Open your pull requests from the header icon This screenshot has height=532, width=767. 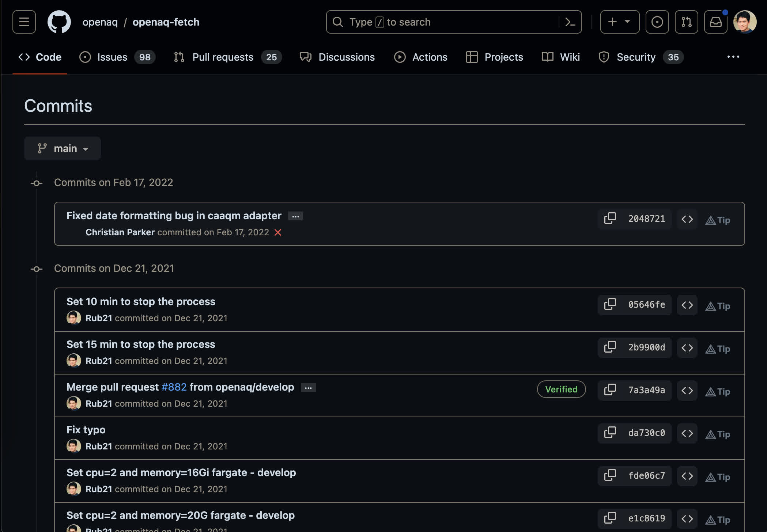click(x=686, y=22)
